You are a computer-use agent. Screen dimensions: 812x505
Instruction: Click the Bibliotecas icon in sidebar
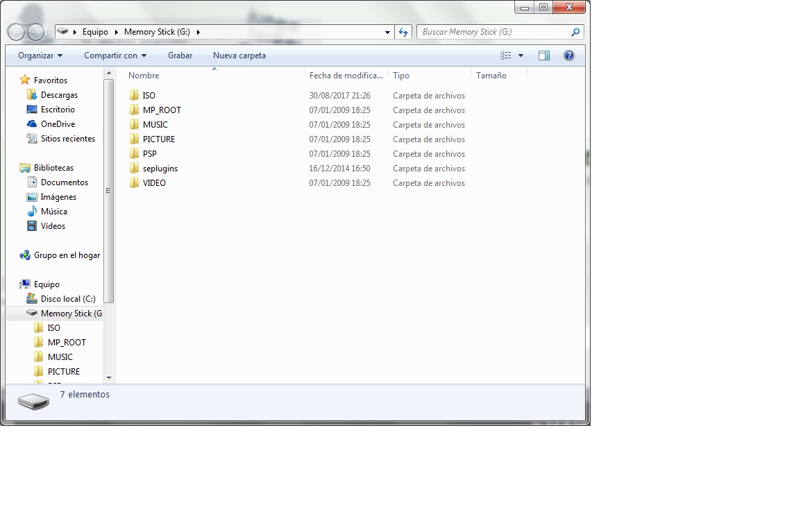click(x=24, y=168)
